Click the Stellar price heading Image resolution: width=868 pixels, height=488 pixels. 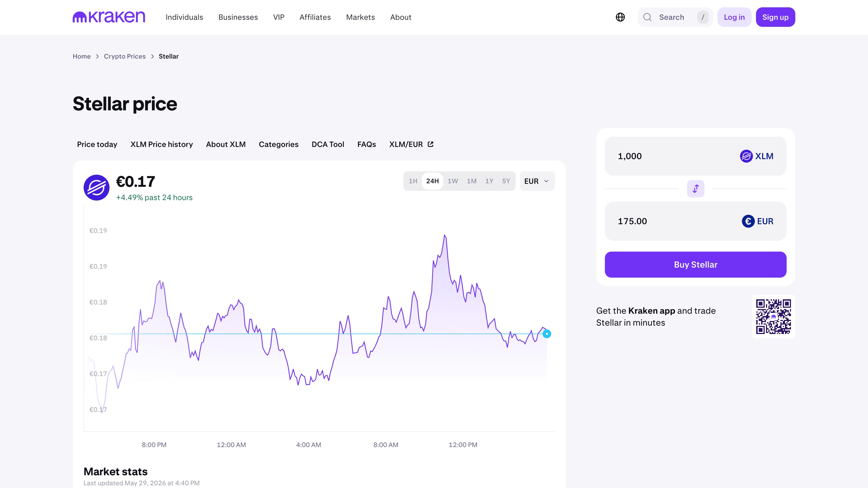(x=125, y=104)
